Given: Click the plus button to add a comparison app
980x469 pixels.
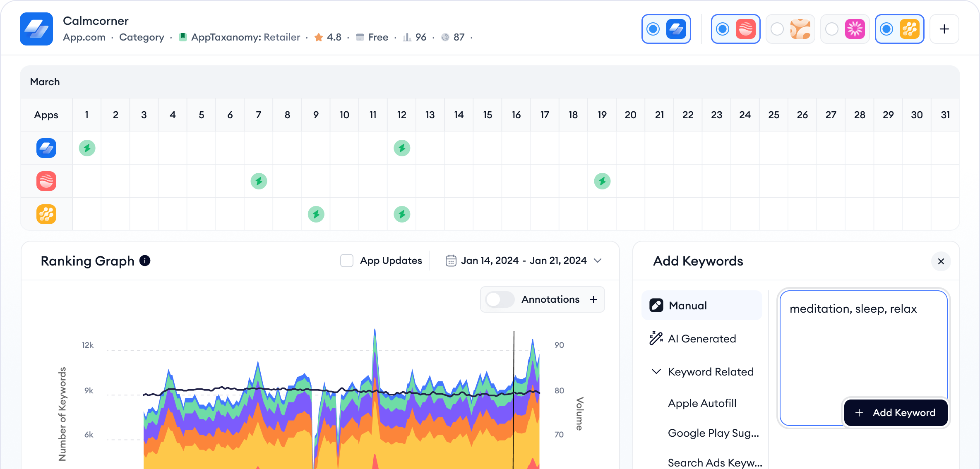Looking at the screenshot, I should 944,29.
